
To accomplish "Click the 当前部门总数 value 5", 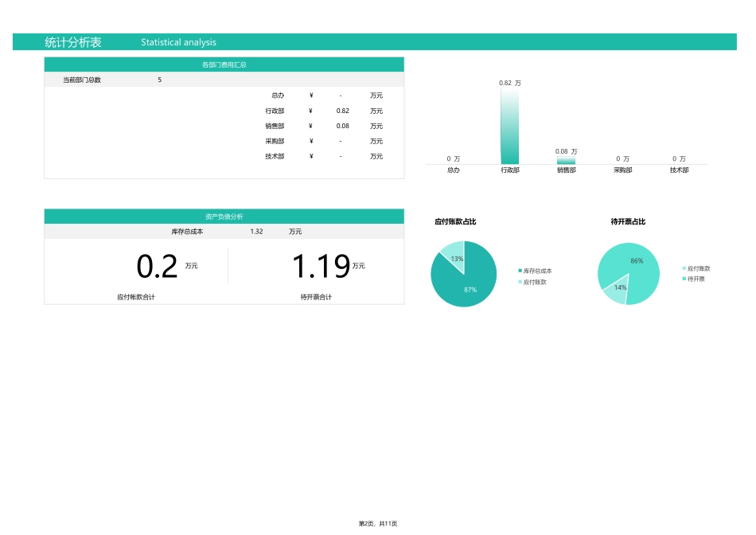I will (159, 80).
